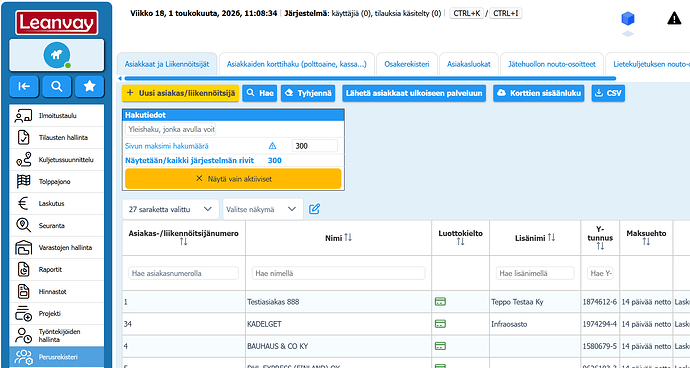
Task: Click the blue cube icon
Action: coord(628,19)
